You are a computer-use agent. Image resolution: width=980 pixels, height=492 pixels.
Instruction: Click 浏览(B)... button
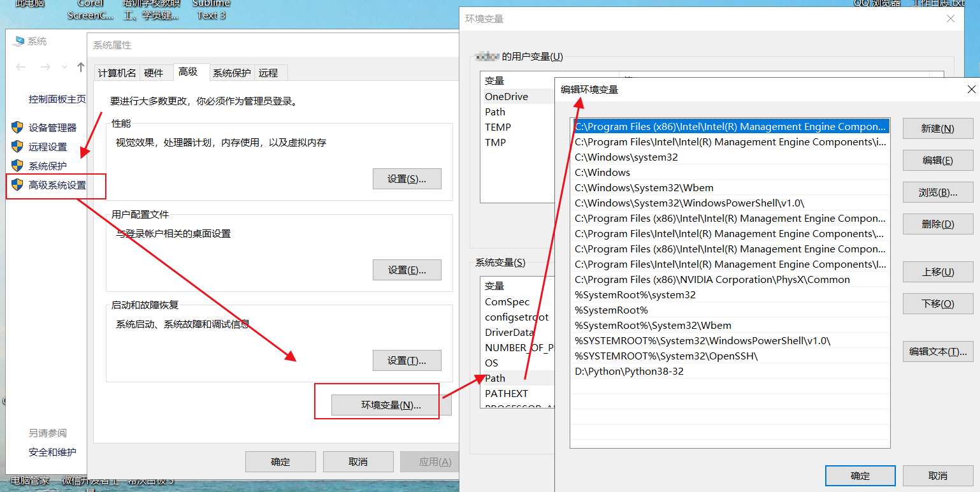click(938, 192)
